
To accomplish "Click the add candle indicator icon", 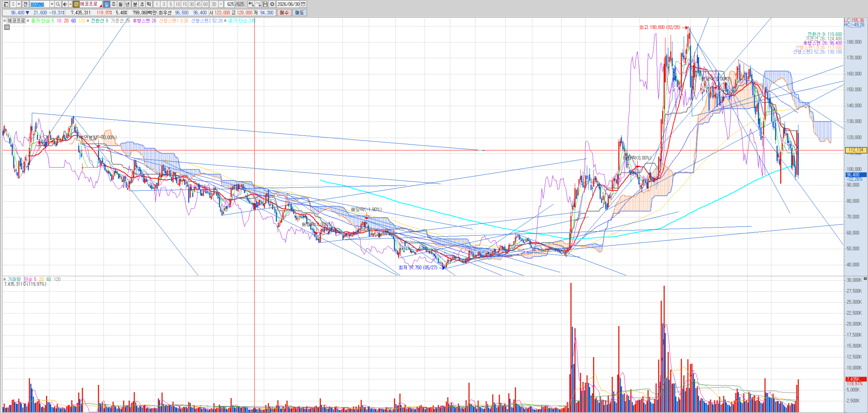I will pyautogui.click(x=251, y=4).
